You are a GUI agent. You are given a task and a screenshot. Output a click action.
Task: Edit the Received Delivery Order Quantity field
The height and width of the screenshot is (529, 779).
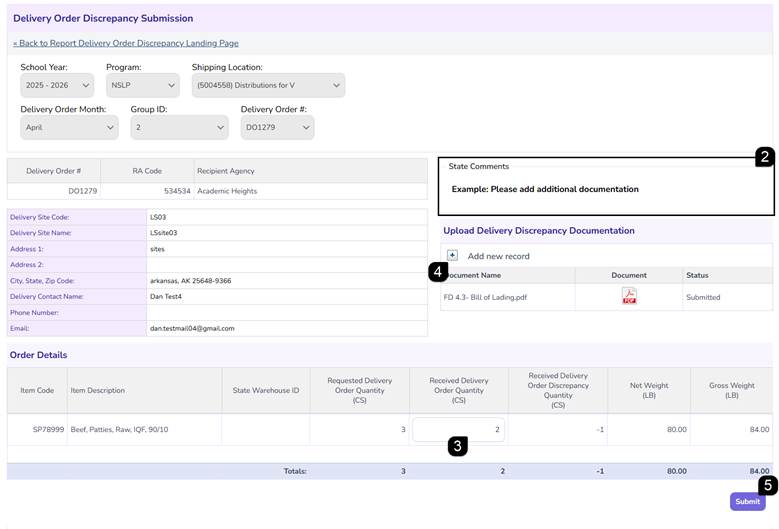(x=458, y=429)
